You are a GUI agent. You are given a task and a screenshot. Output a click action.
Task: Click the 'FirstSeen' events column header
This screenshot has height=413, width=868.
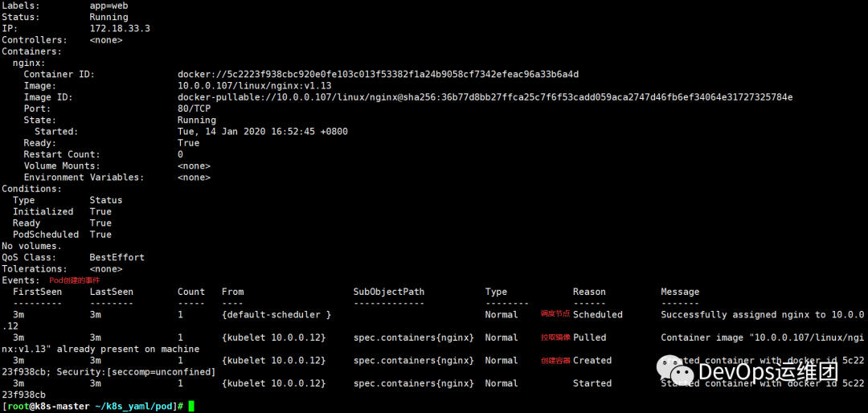tap(38, 292)
